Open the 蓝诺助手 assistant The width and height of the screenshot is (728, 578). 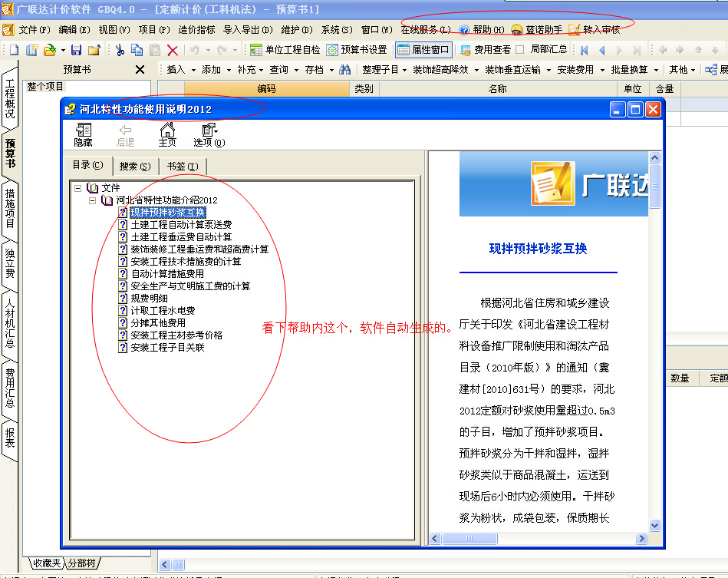pos(536,30)
